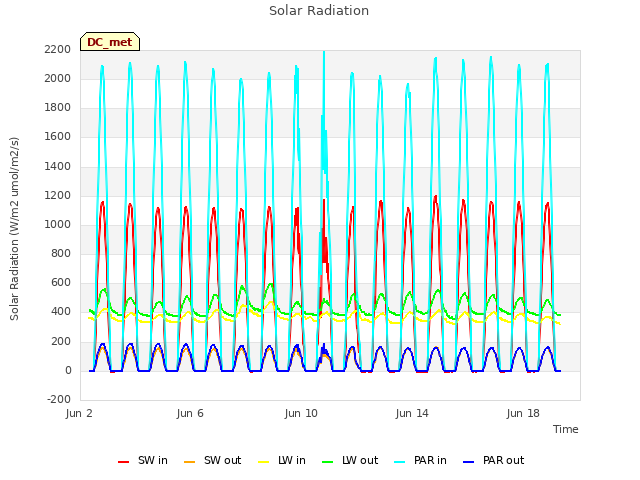Screen dimensions: 640x480
Task: Click the 800 y-axis tick label
Action: [x=61, y=253]
